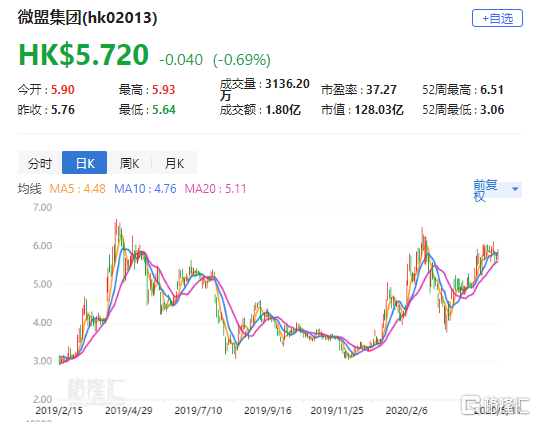Click the 2019/9/16 date axis label
Viewport: 536px width, 422px height.
(x=268, y=410)
